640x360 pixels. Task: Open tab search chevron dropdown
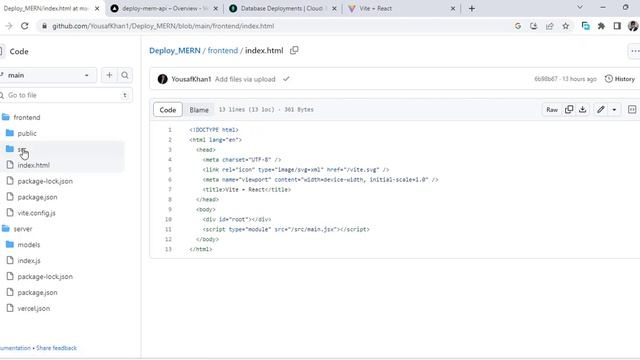(x=580, y=7)
